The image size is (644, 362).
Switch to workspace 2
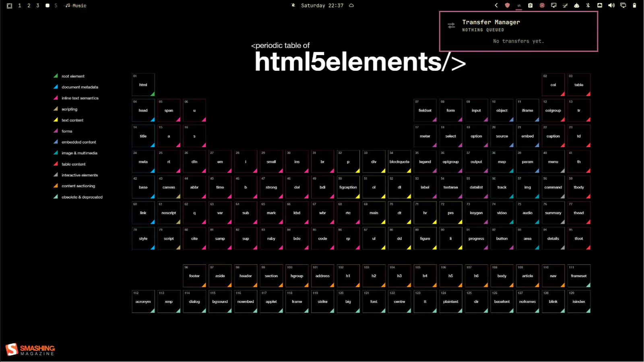[29, 6]
